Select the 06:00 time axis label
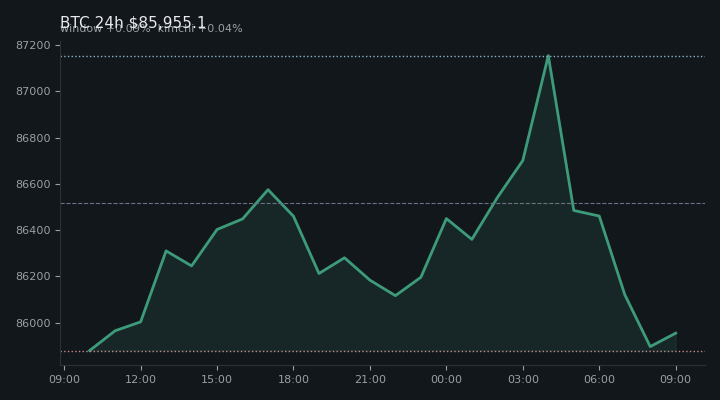Image resolution: width=720 pixels, height=400 pixels. (x=599, y=379)
